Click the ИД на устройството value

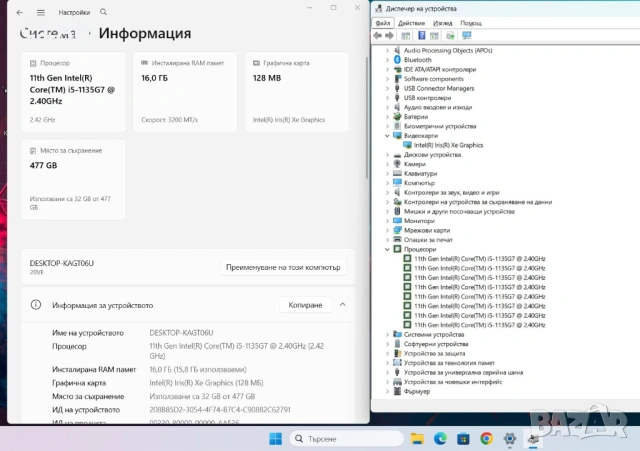click(x=220, y=409)
